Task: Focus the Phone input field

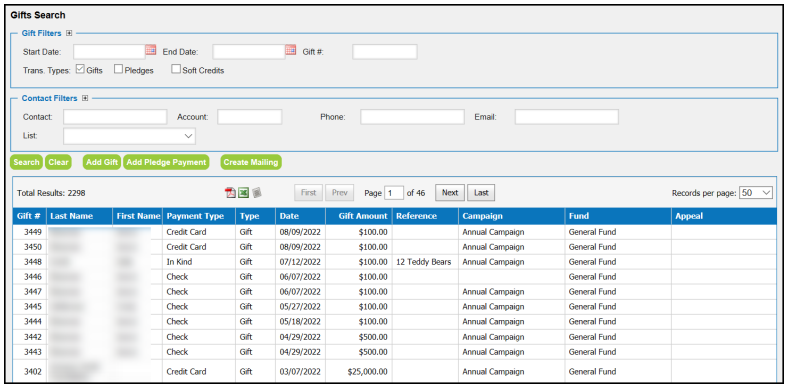Action: pos(412,117)
